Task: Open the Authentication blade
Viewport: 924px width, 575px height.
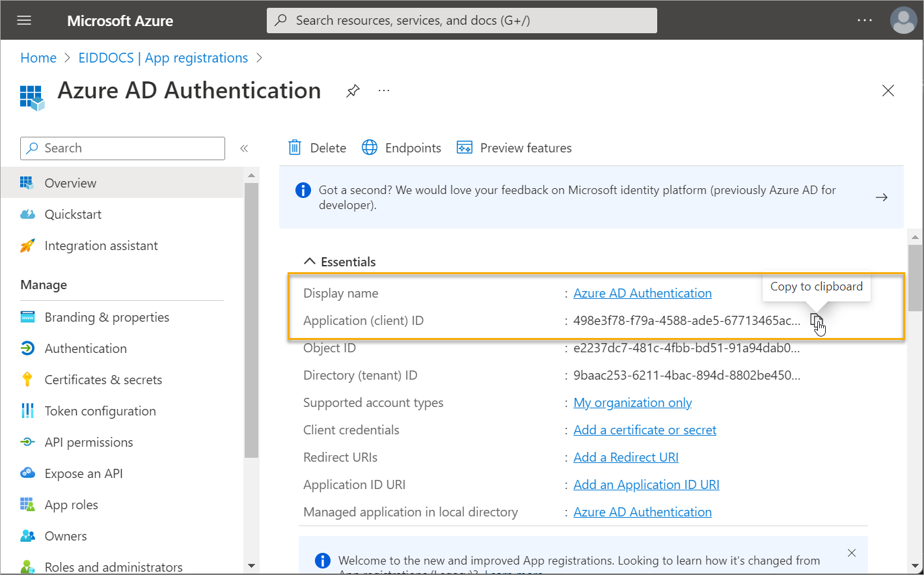Action: [86, 348]
